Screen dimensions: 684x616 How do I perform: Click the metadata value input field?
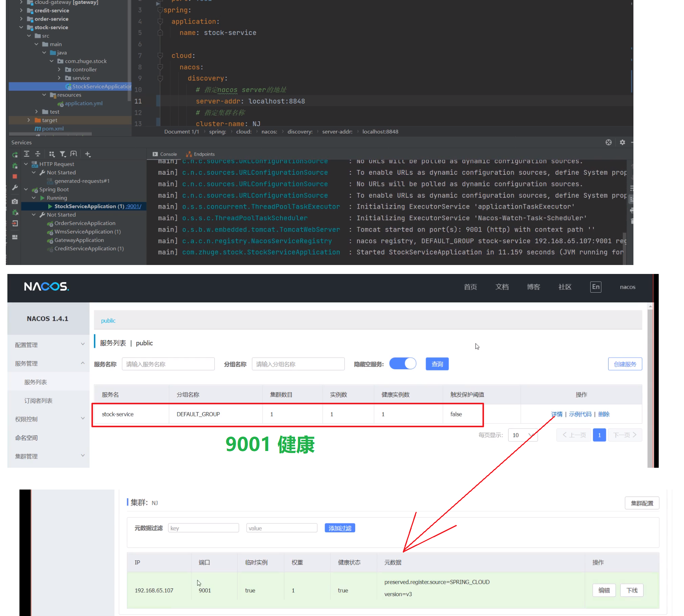282,528
